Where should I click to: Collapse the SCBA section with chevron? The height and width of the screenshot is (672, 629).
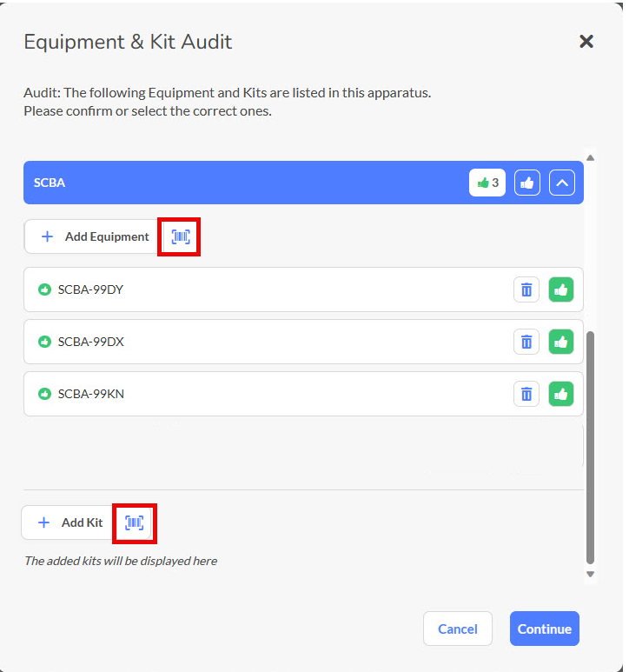pos(562,183)
